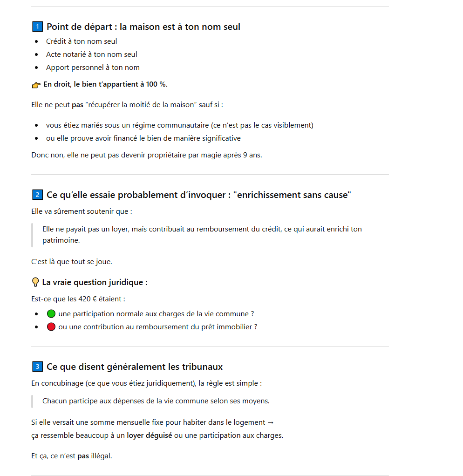463x476 pixels.
Task: Click the quote 'Chacun participe aux dépenses'
Action: (156, 401)
